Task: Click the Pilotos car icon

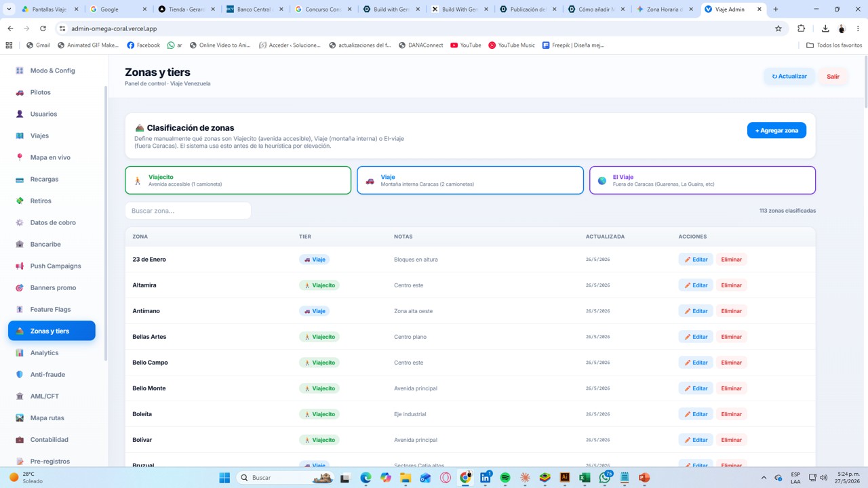Action: (20, 92)
